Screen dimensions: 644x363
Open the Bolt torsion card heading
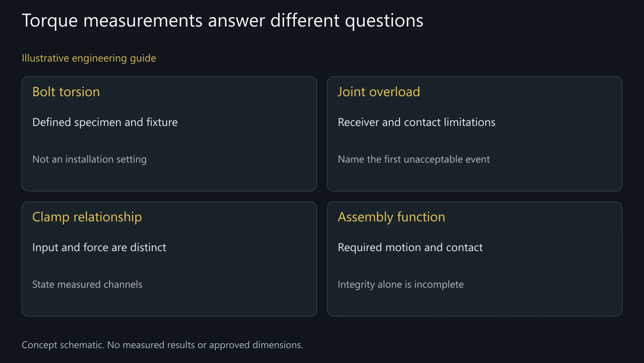point(66,92)
